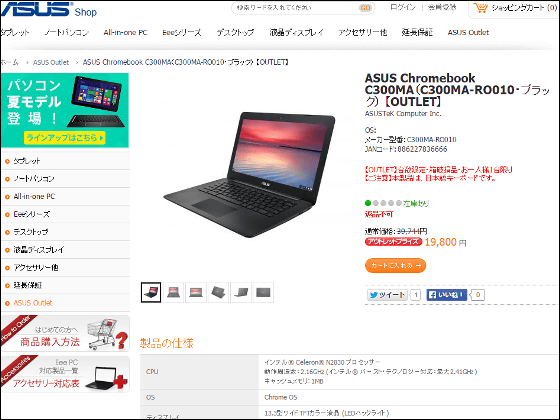Image resolution: width=560 pixels, height=420 pixels.
Task: Click ASUS Outlet breadcrumb link
Action: coord(51,62)
